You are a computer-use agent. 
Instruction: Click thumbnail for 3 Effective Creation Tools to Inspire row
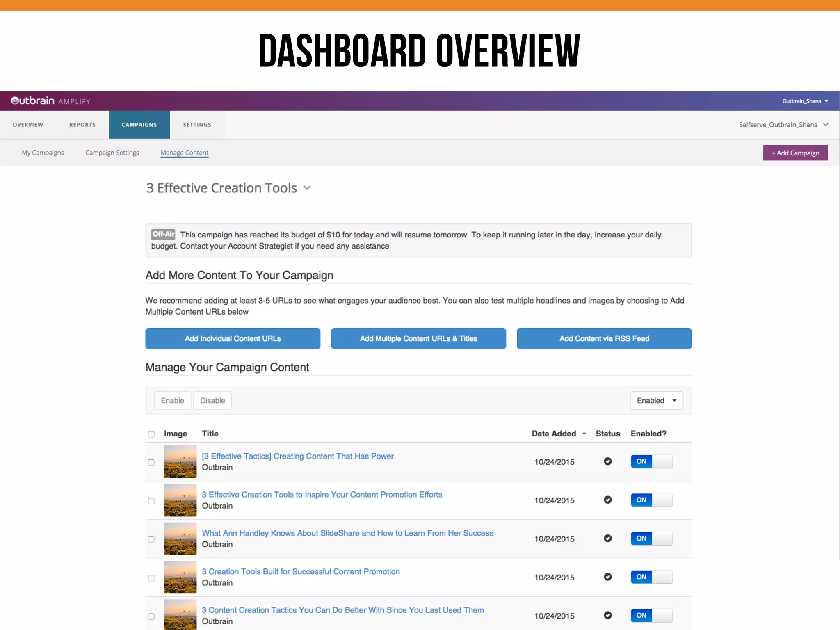coord(180,500)
